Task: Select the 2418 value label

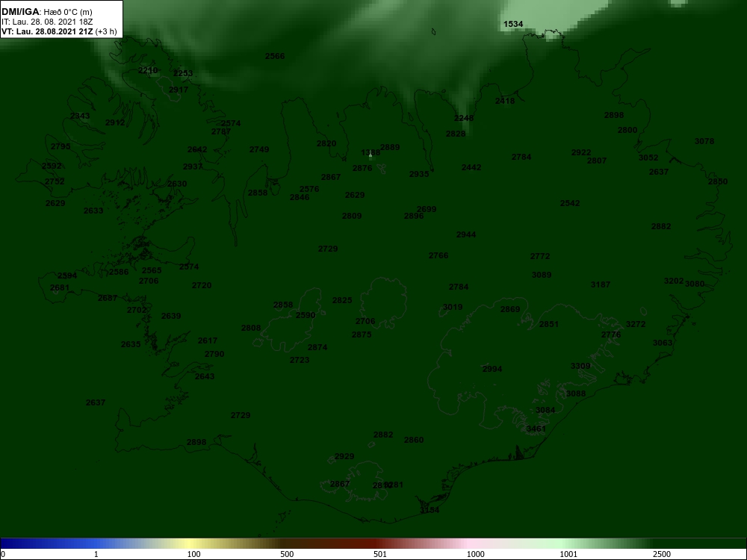Action: click(x=505, y=101)
